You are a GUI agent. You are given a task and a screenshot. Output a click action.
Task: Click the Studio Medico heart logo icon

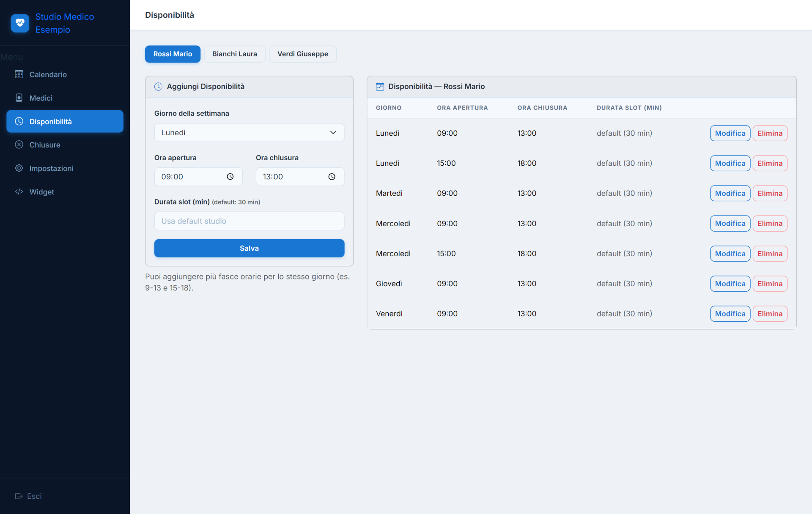(20, 23)
